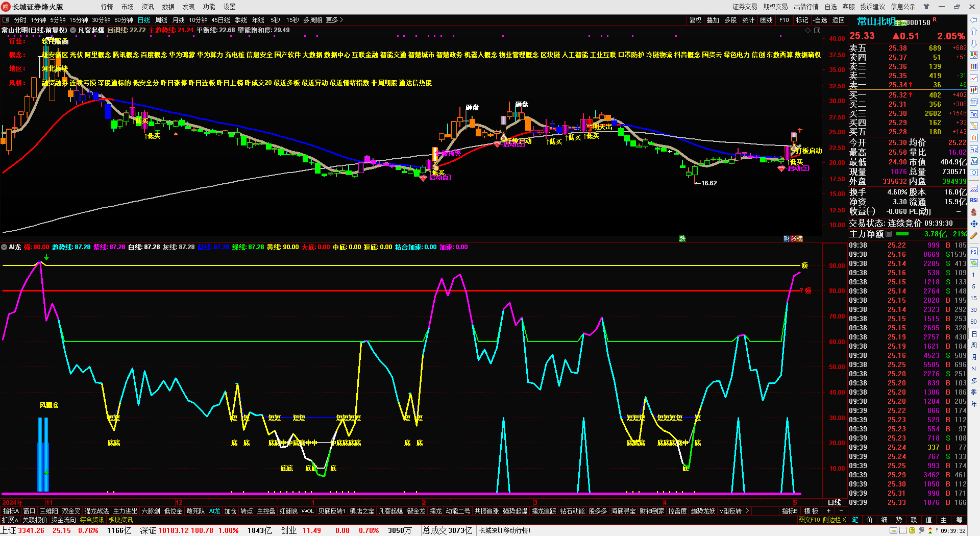This screenshot has height=536, width=980.
Task: Click the back arrow icon in right sidebar
Action: [x=974, y=20]
